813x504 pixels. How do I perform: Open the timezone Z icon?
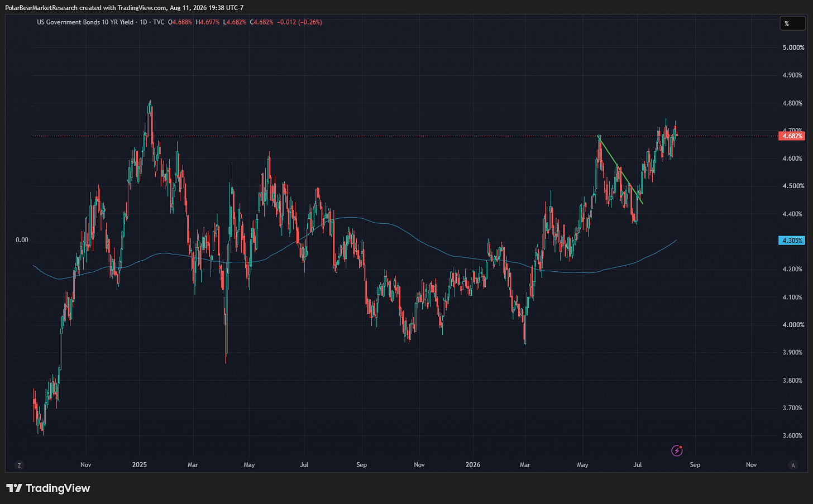[20, 465]
